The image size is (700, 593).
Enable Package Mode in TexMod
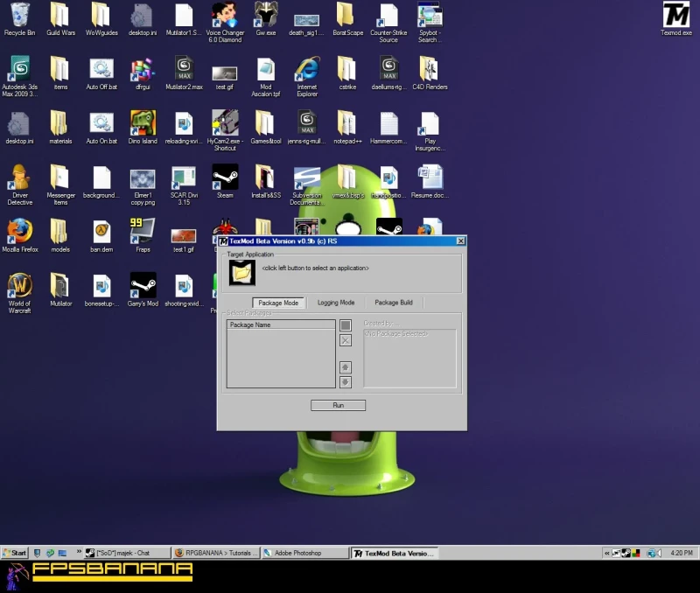(x=278, y=303)
